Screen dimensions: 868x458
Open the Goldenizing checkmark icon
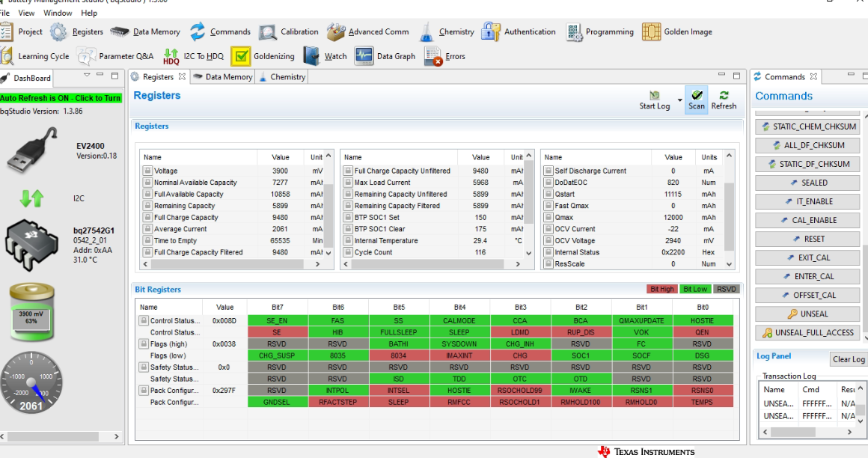241,56
